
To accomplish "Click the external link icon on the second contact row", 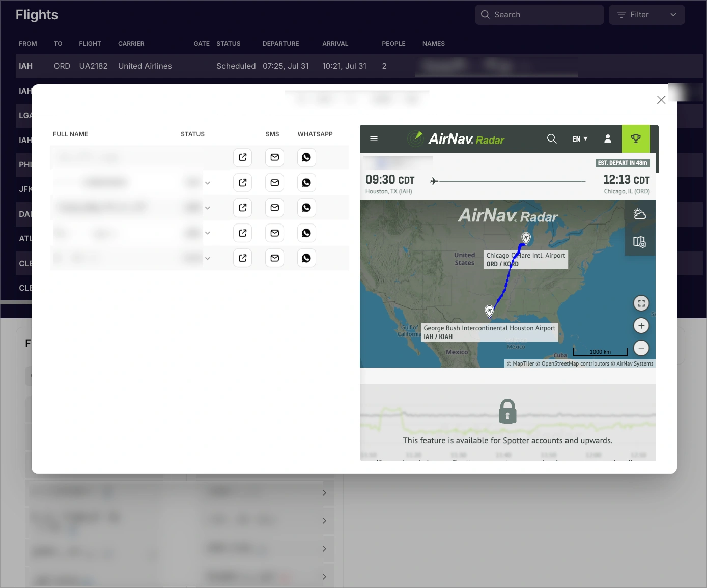I will 242,182.
